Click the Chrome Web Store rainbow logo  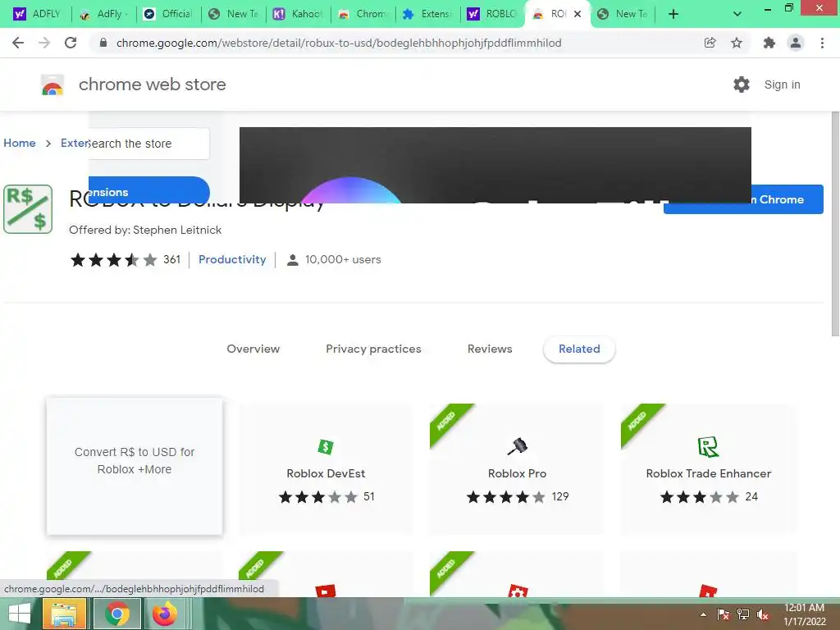pos(52,84)
